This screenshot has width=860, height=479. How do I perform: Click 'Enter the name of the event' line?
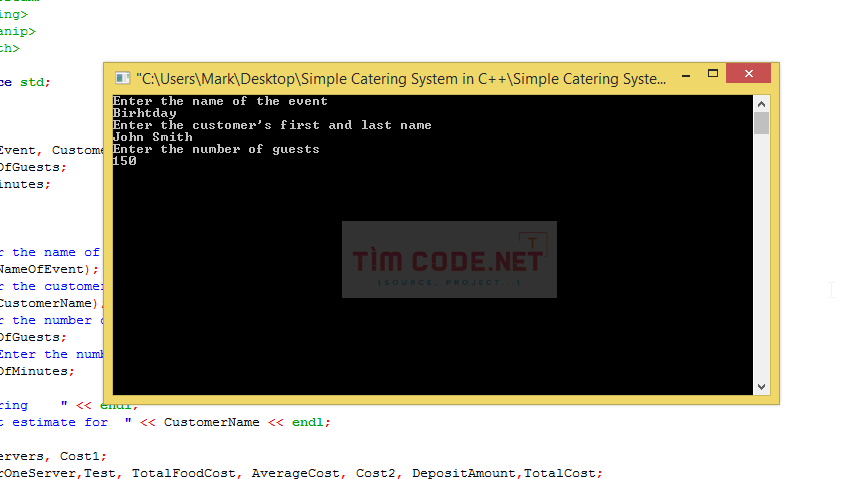pyautogui.click(x=220, y=101)
